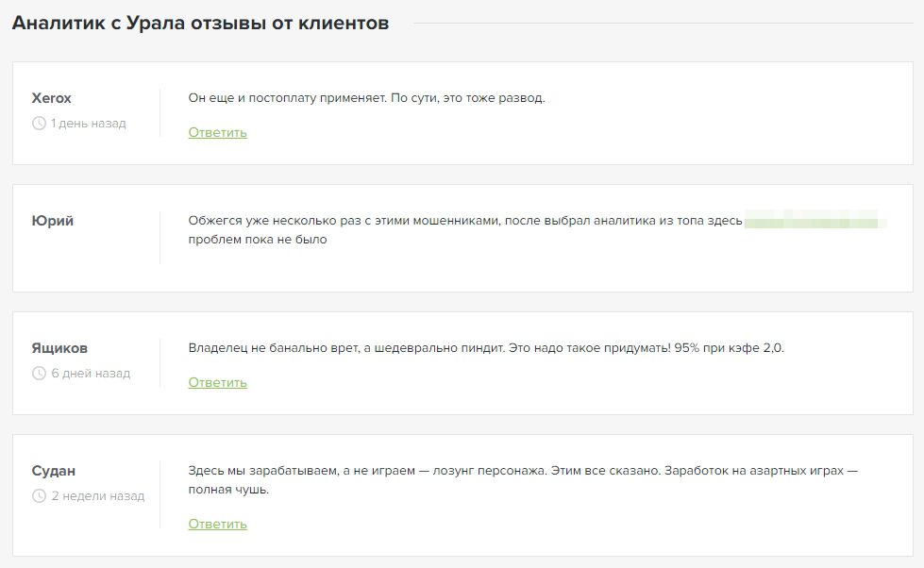This screenshot has height=568, width=924.
Task: Click the clock icon beside '1 день назад'
Action: [x=39, y=124]
